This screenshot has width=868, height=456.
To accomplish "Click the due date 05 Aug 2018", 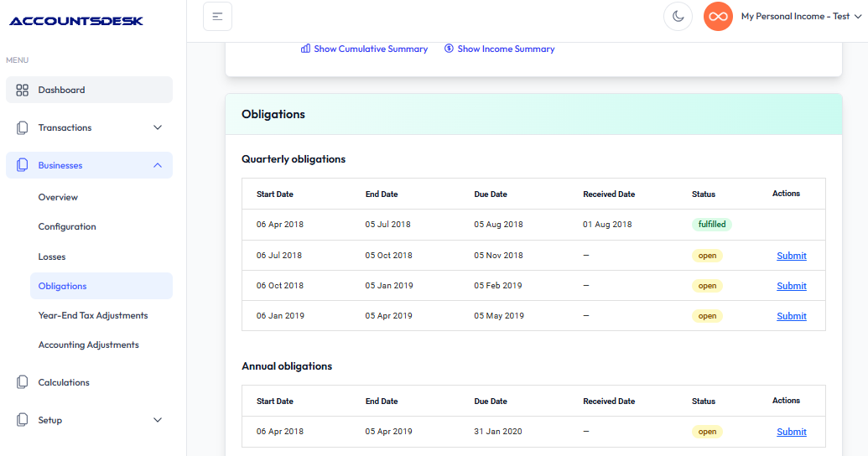I will (498, 225).
